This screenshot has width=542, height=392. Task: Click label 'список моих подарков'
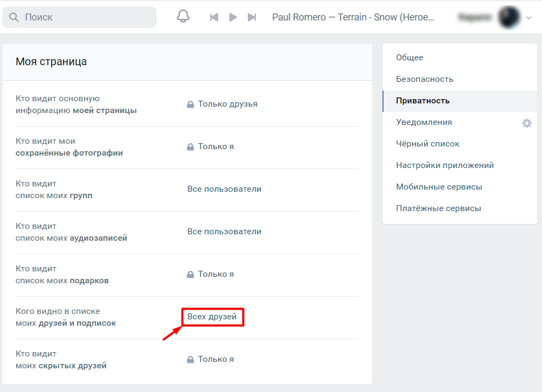click(x=62, y=281)
